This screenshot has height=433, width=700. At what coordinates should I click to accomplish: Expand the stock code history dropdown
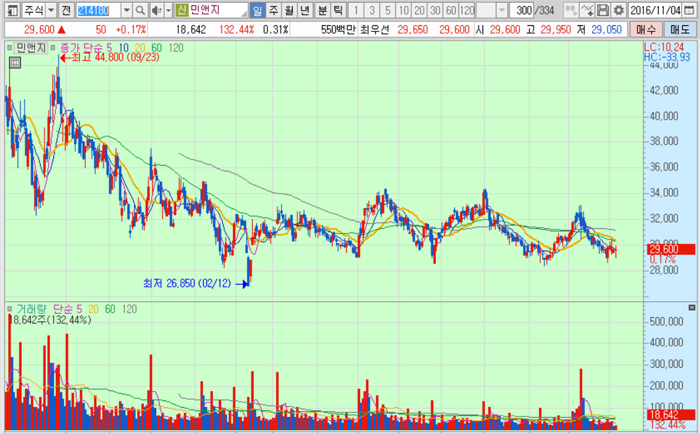click(127, 10)
